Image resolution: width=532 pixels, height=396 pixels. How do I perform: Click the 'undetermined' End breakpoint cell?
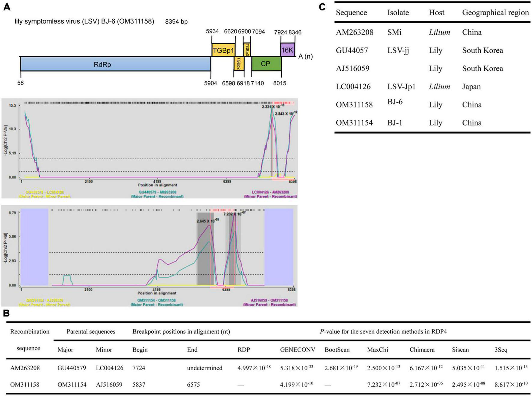(x=204, y=368)
